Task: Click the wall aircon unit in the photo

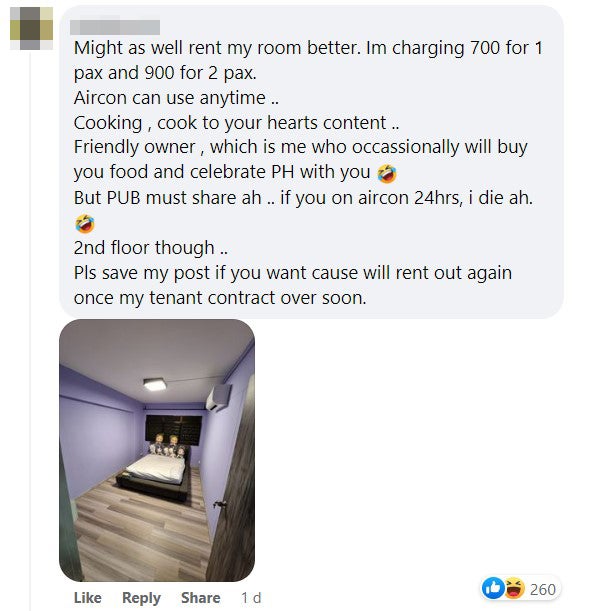Action: coord(219,397)
